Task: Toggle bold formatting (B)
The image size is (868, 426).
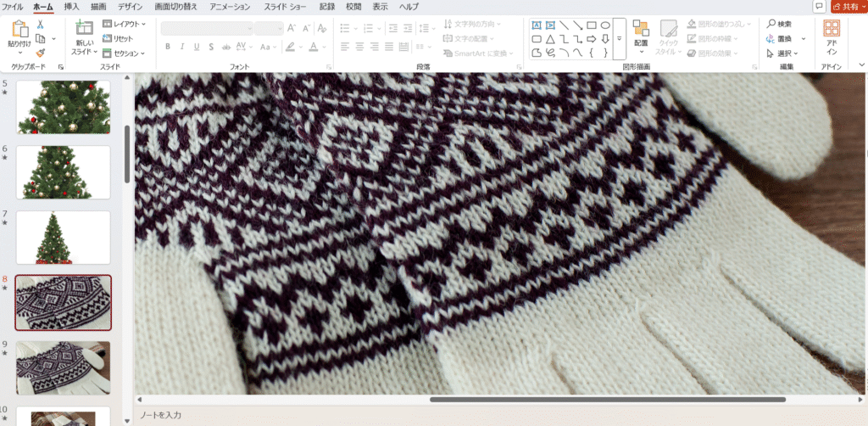Action: tap(168, 47)
